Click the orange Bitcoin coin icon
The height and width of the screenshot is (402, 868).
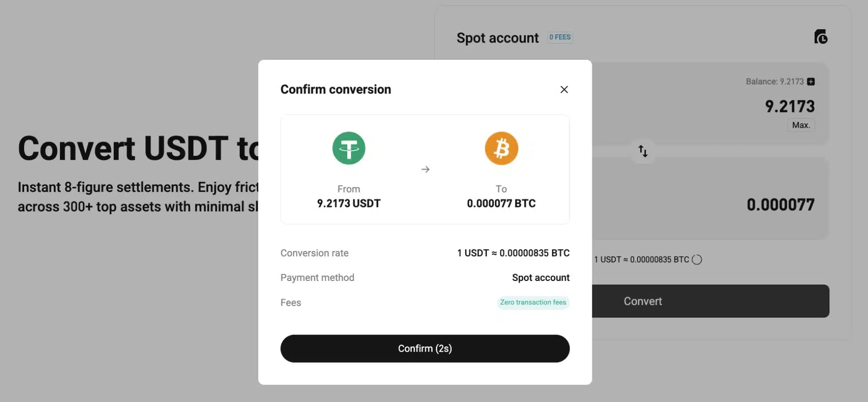501,148
